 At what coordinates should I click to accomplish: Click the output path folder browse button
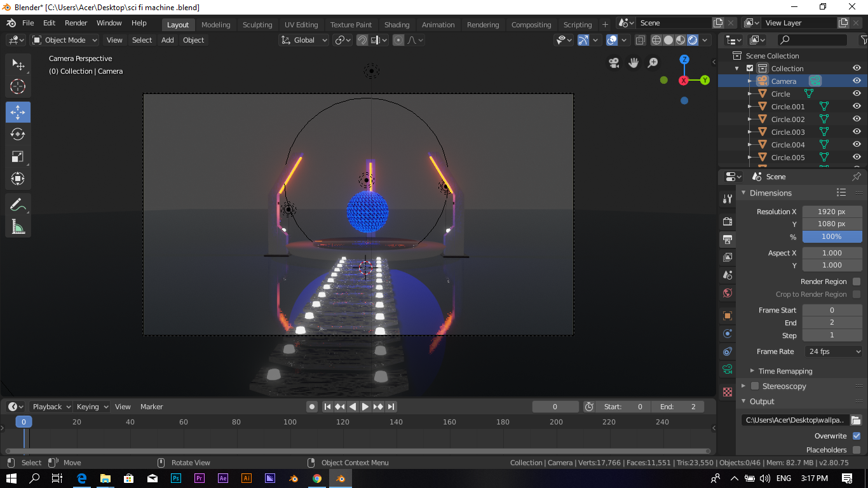[x=857, y=419]
